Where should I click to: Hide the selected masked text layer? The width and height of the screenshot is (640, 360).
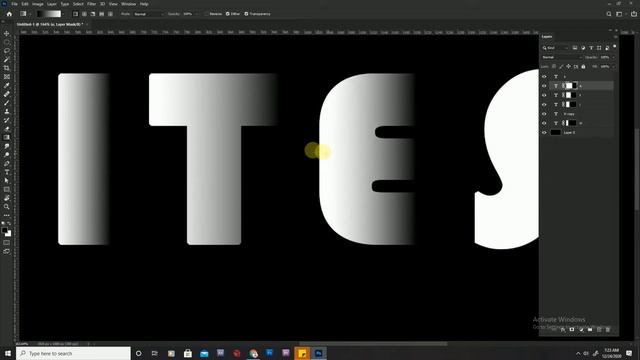[x=544, y=86]
